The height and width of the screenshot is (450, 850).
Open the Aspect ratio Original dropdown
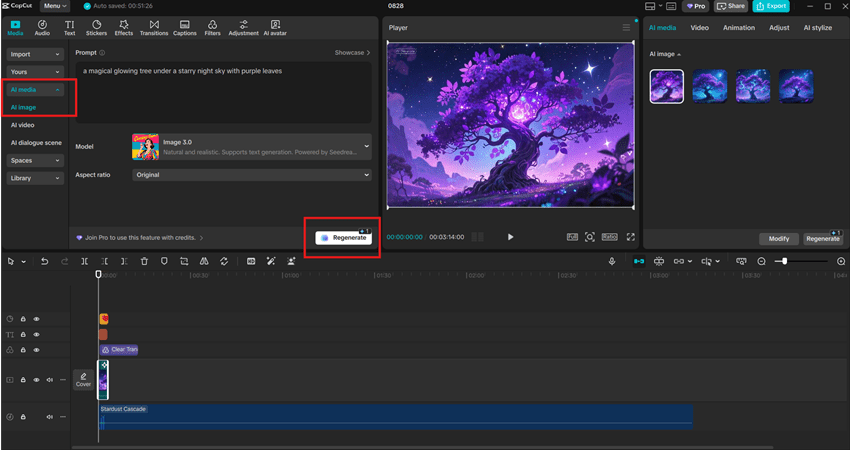coord(251,175)
